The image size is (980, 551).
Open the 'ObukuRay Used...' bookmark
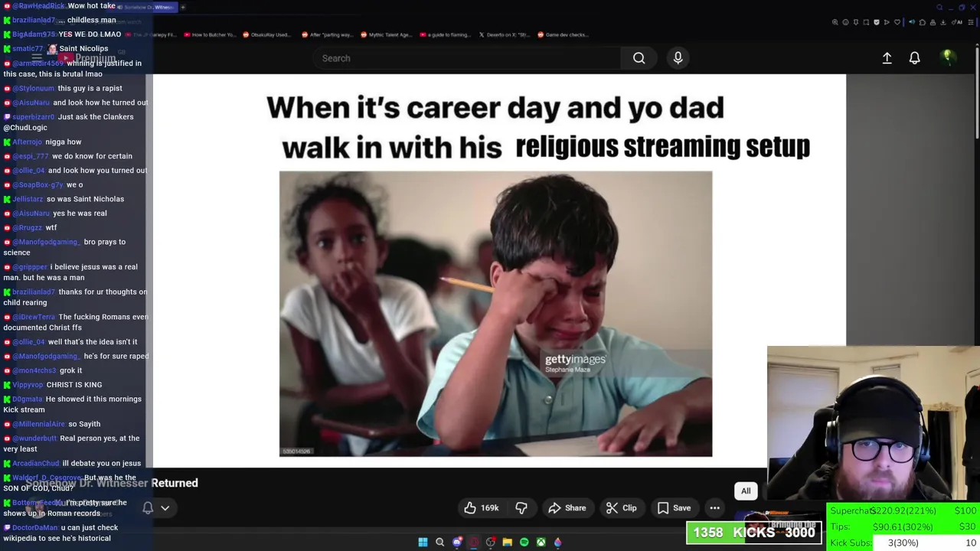pyautogui.click(x=266, y=34)
